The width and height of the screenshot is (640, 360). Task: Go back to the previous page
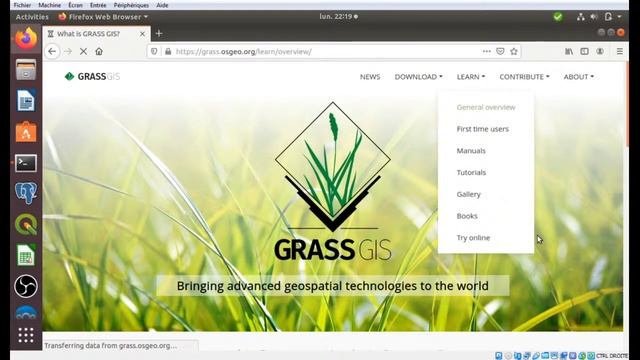point(52,51)
